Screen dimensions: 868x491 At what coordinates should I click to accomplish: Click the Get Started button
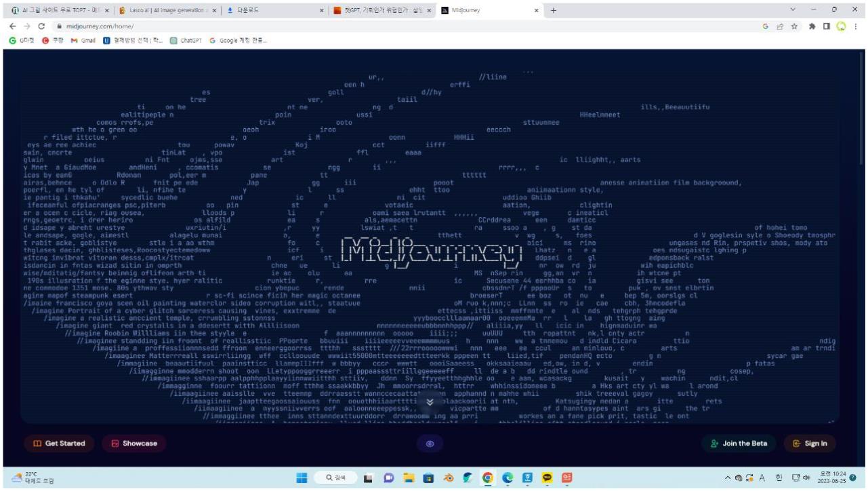point(60,444)
